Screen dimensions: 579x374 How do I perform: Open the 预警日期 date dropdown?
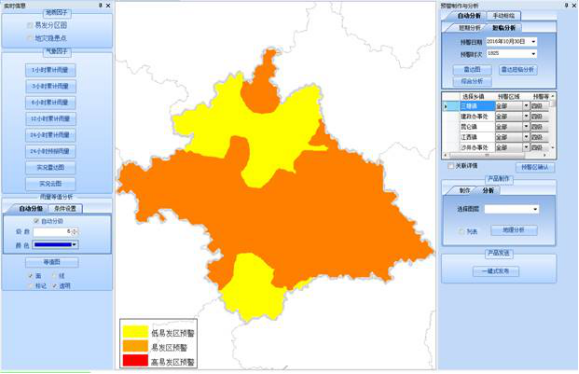click(533, 42)
